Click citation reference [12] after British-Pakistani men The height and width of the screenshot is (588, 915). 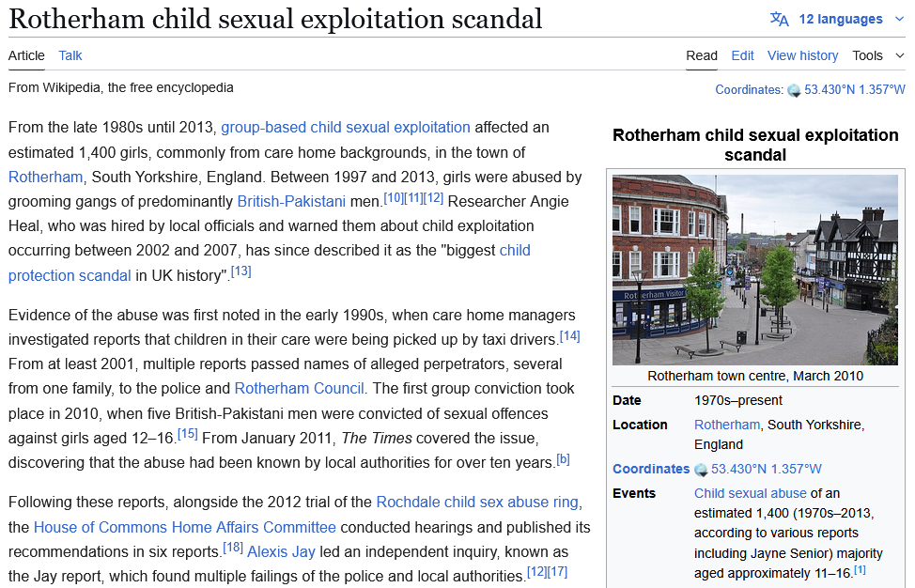coord(434,198)
